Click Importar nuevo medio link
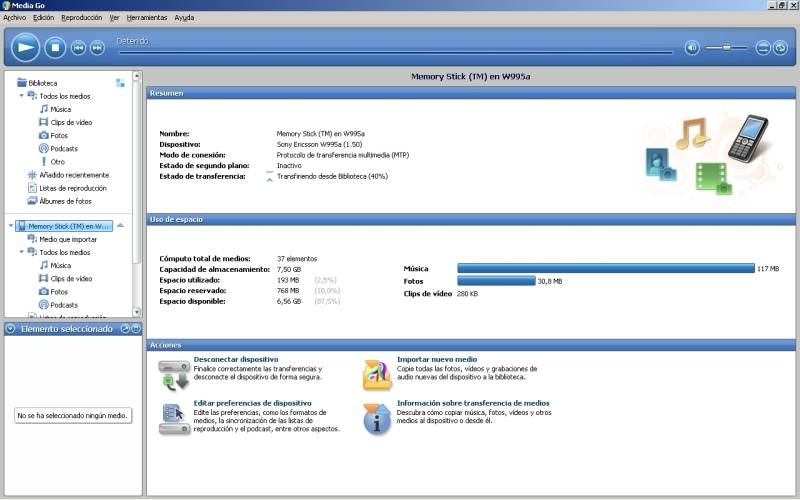 tap(437, 359)
